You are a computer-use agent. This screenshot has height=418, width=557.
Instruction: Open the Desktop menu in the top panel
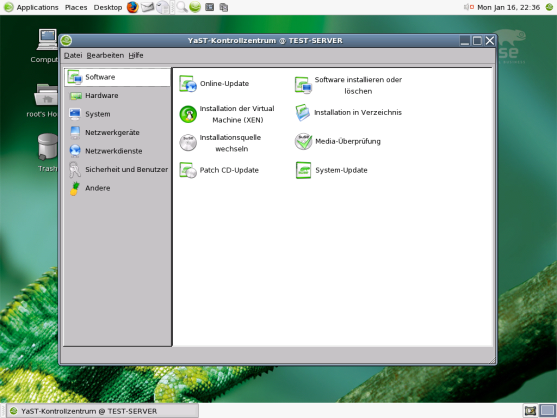tap(108, 7)
